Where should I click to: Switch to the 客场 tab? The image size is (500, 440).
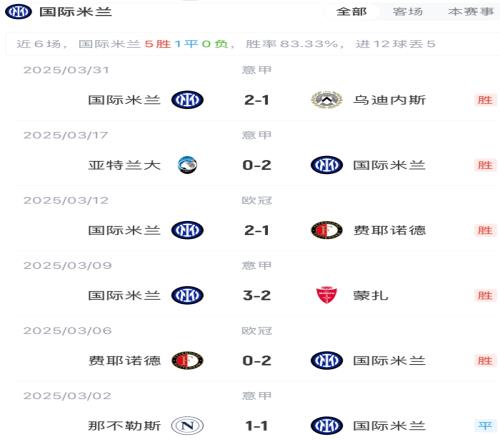(x=408, y=12)
